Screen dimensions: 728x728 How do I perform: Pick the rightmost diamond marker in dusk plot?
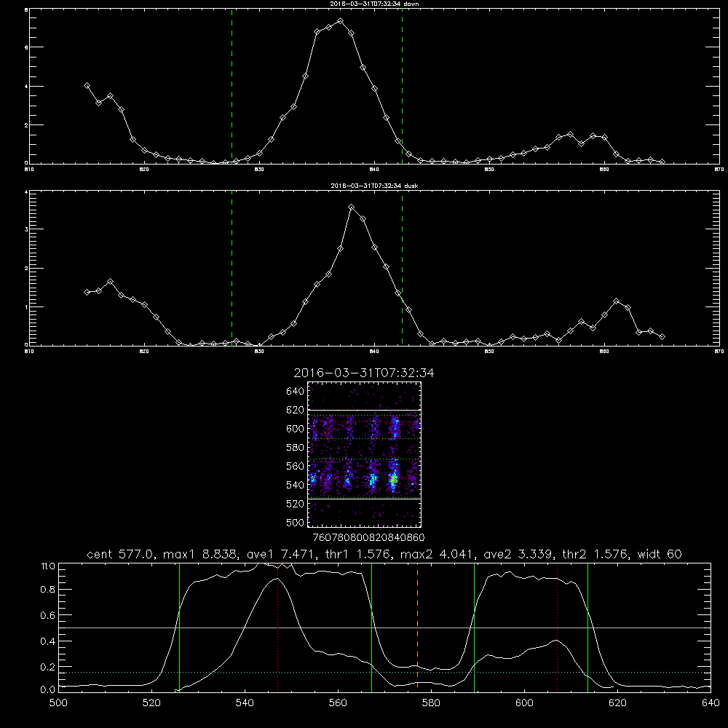tap(662, 336)
